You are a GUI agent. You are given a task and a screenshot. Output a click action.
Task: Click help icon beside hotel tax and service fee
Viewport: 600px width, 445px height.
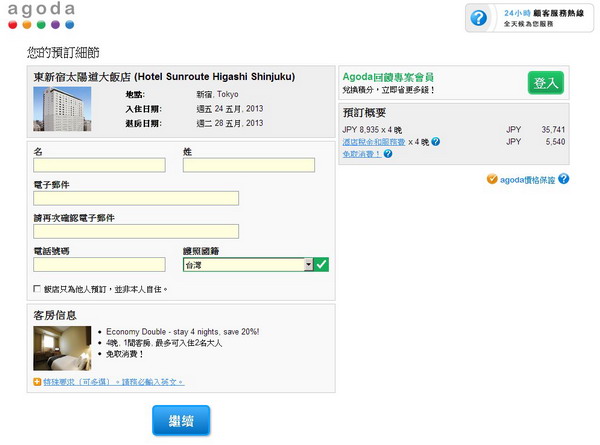click(x=435, y=142)
